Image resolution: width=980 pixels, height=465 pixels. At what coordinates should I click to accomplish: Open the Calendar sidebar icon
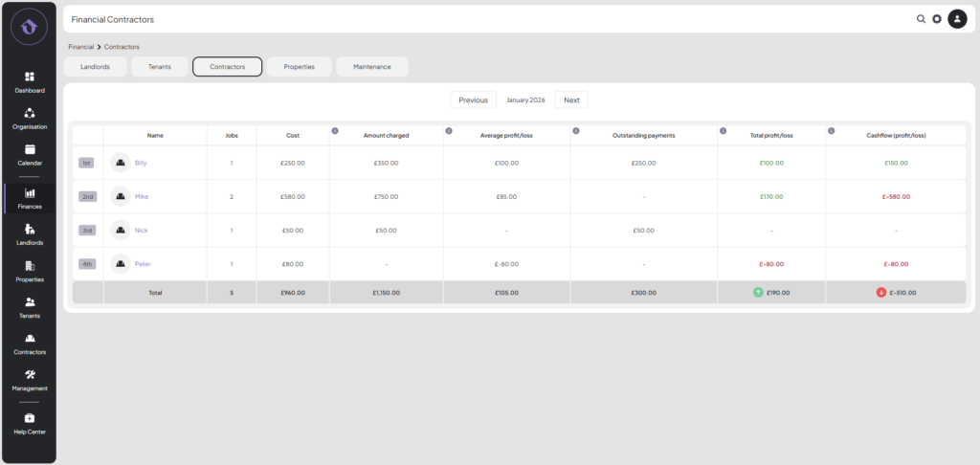(29, 150)
